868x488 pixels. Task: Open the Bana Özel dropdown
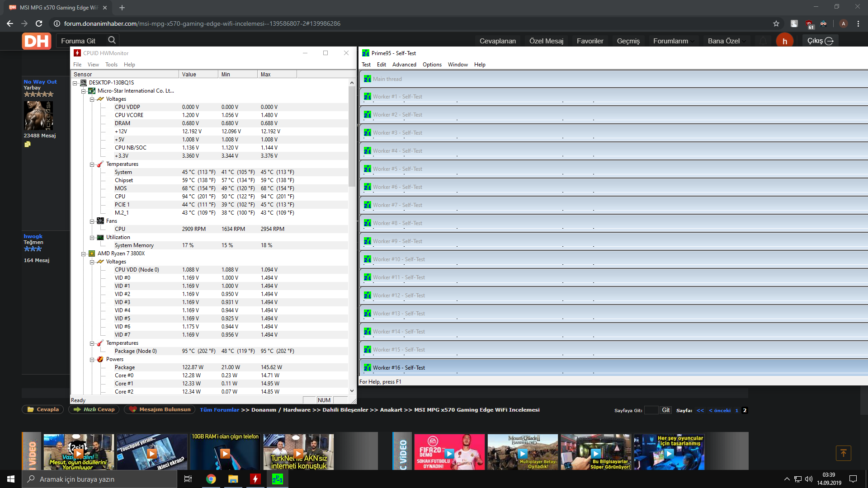pyautogui.click(x=726, y=41)
